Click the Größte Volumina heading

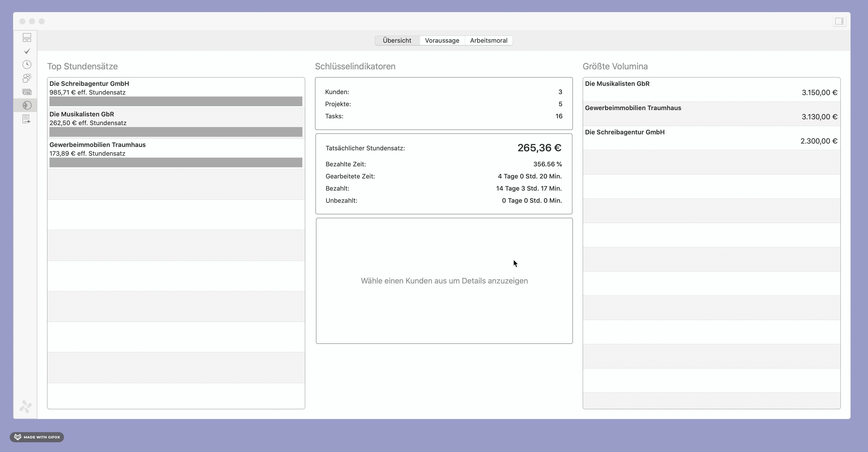point(615,66)
